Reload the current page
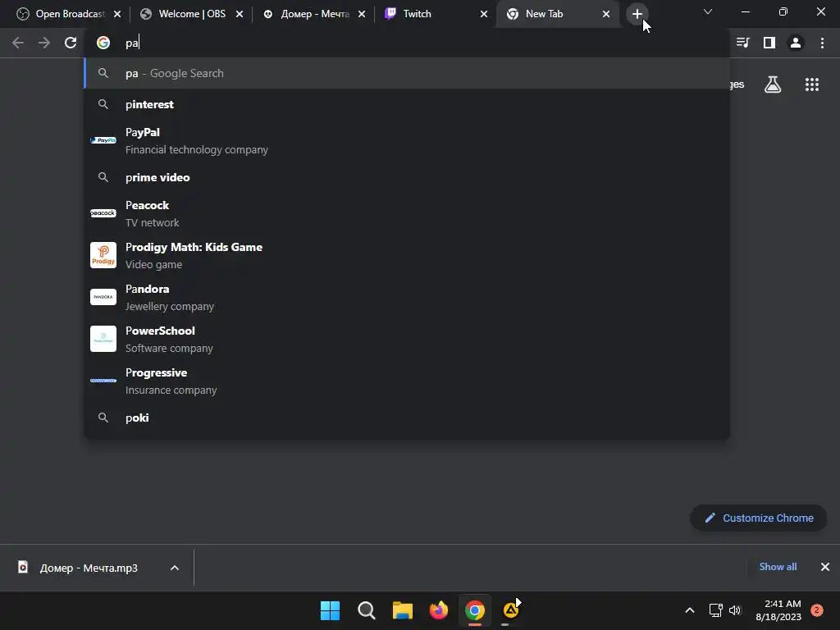840x630 pixels. [71, 43]
